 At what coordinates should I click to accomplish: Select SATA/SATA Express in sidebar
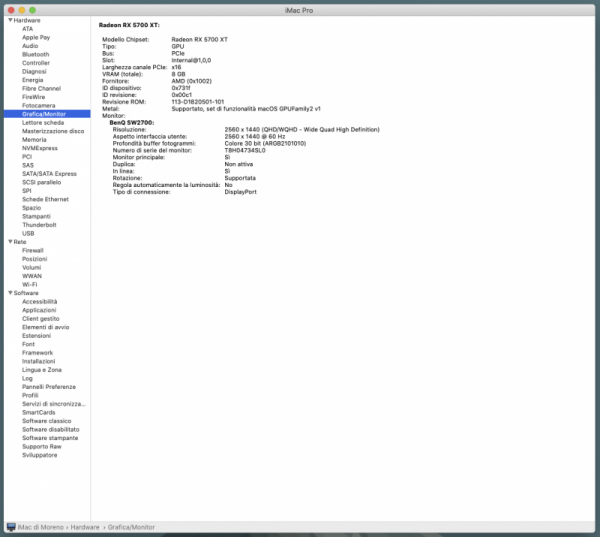point(49,174)
